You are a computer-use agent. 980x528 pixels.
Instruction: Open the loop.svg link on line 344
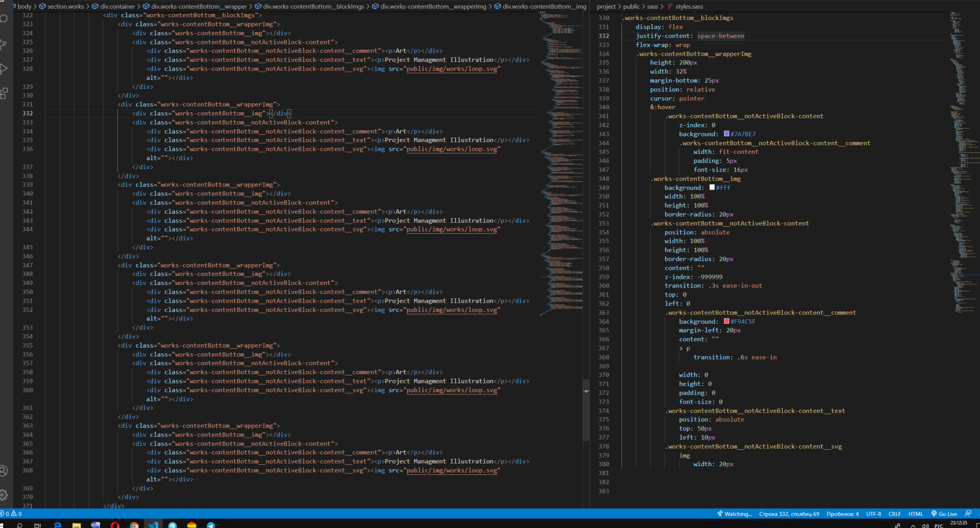pos(451,229)
